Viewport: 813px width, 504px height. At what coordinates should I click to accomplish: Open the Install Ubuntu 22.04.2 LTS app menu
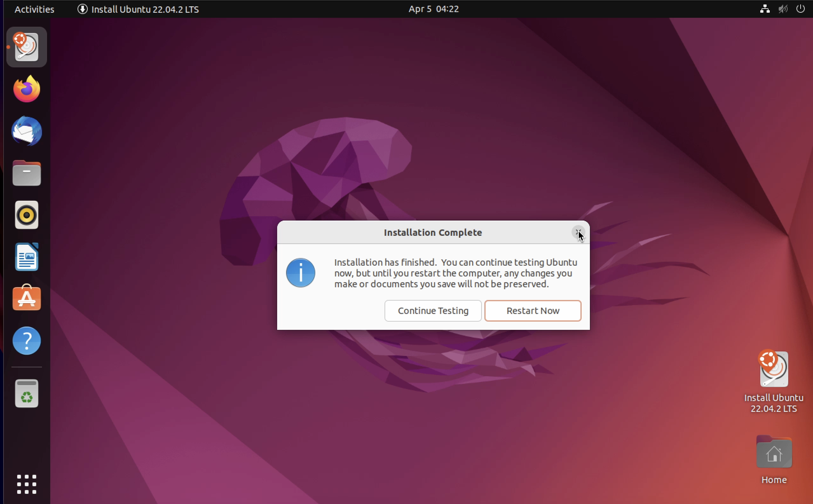click(x=138, y=9)
